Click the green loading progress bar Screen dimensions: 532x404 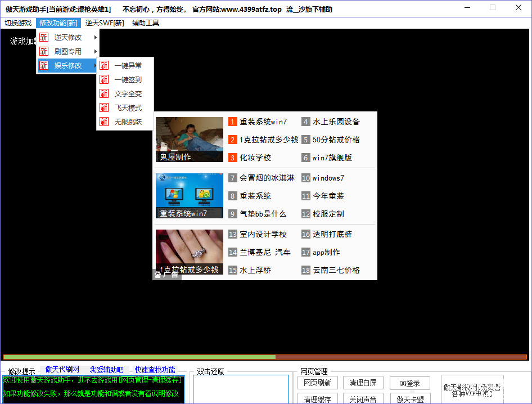[139, 357]
